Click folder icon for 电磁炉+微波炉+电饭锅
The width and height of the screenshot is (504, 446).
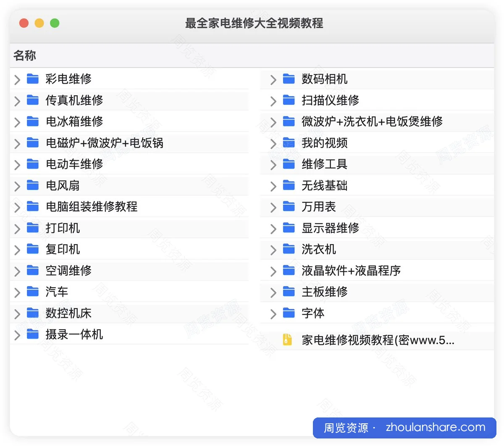click(33, 143)
